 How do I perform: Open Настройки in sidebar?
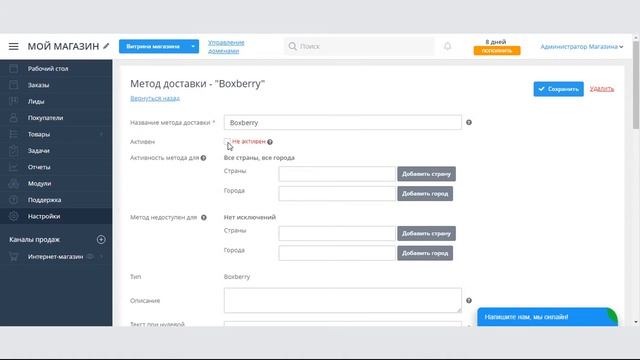click(x=44, y=216)
